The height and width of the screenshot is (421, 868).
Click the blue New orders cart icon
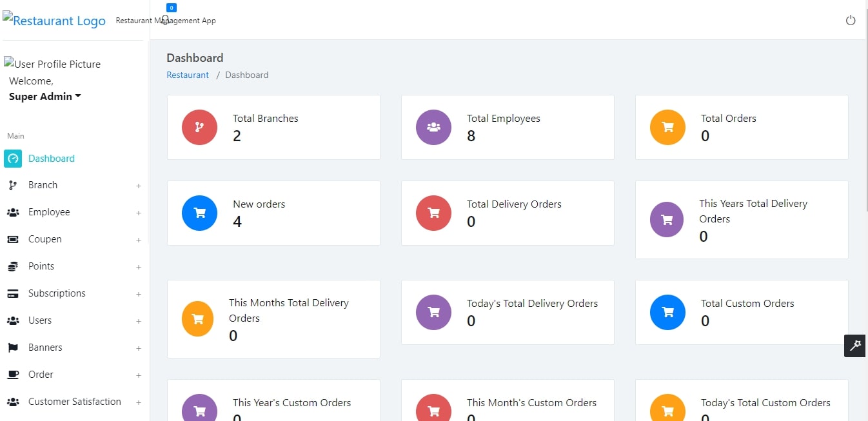pos(199,213)
